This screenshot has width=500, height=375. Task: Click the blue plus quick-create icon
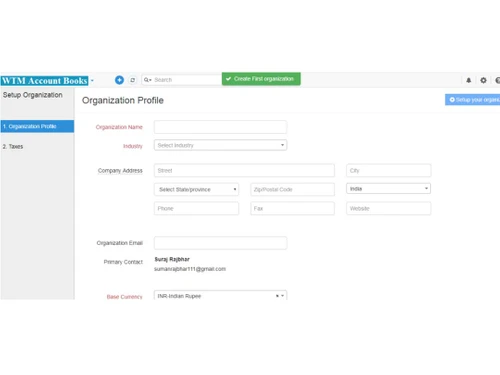pyautogui.click(x=119, y=80)
